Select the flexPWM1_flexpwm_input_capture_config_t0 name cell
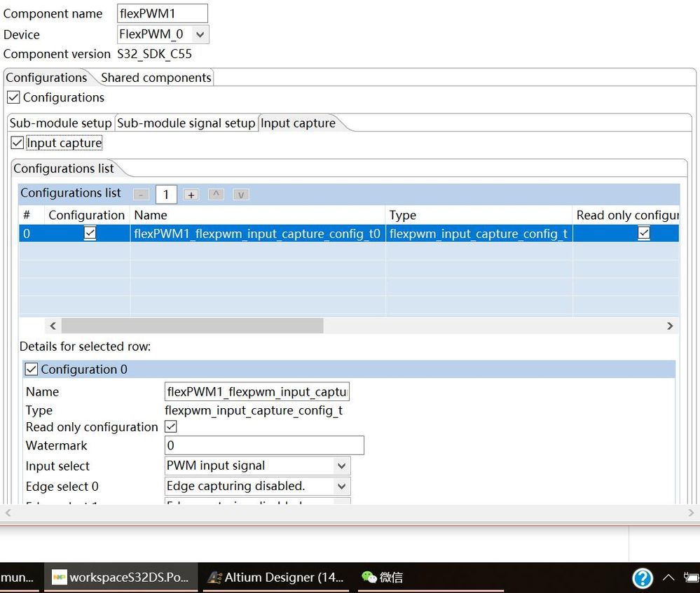The height and width of the screenshot is (593, 700). 257,233
